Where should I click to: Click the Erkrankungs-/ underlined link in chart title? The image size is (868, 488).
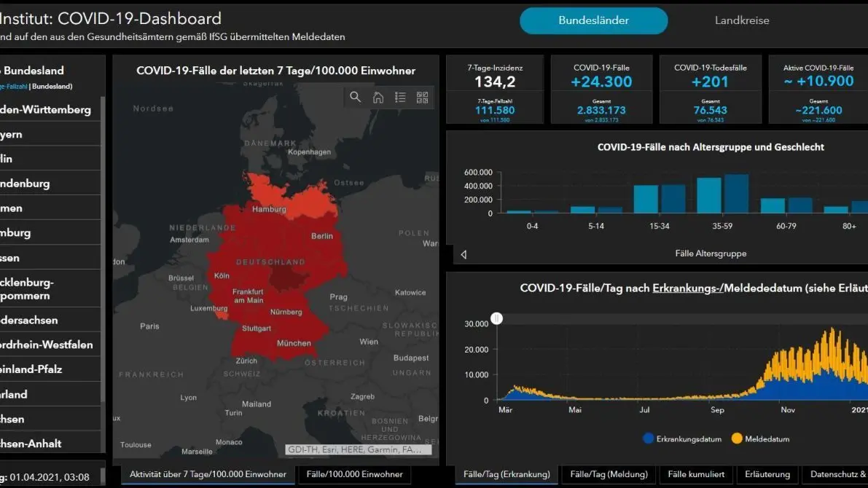(x=687, y=288)
